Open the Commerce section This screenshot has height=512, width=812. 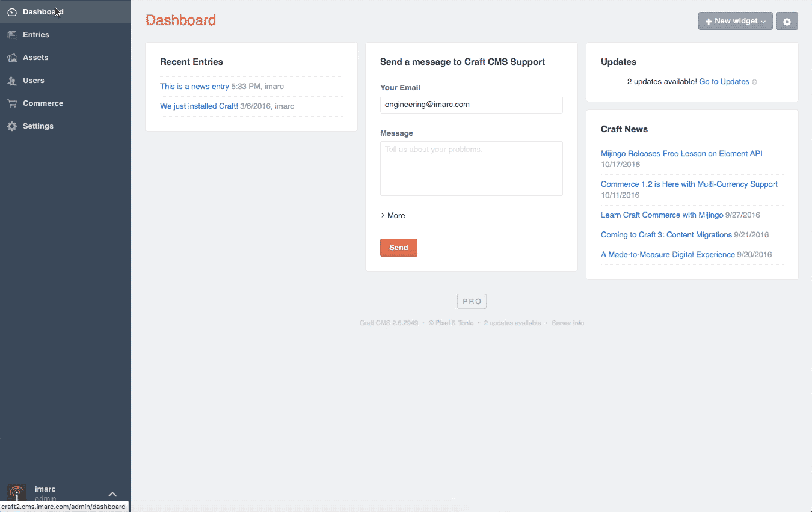click(x=66, y=103)
